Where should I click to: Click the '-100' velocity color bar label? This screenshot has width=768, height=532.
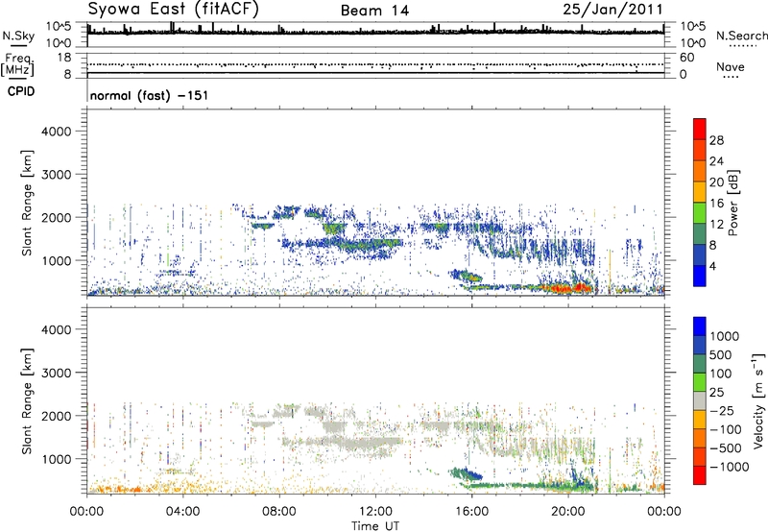point(726,429)
